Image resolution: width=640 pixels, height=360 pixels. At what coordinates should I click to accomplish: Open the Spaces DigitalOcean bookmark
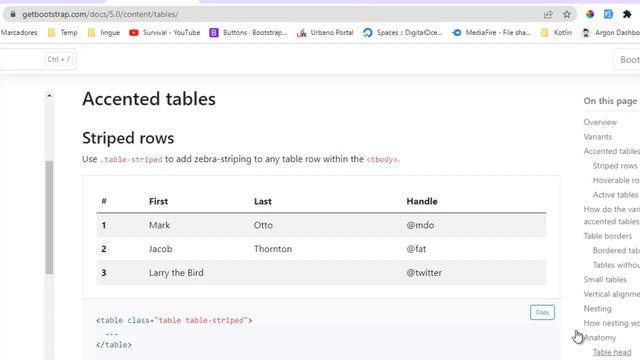402,33
